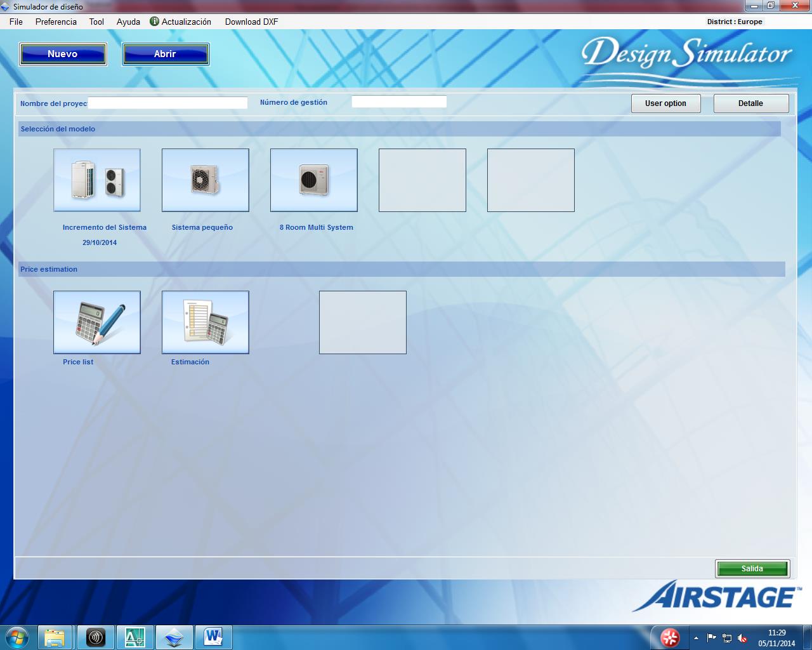Show hidden system tray icons
Image resolution: width=812 pixels, height=650 pixels.
pos(696,638)
